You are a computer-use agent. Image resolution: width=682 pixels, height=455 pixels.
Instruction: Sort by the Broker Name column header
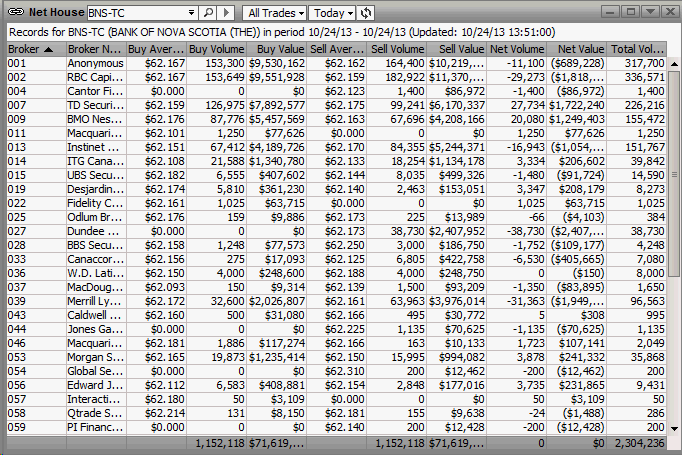[x=96, y=49]
